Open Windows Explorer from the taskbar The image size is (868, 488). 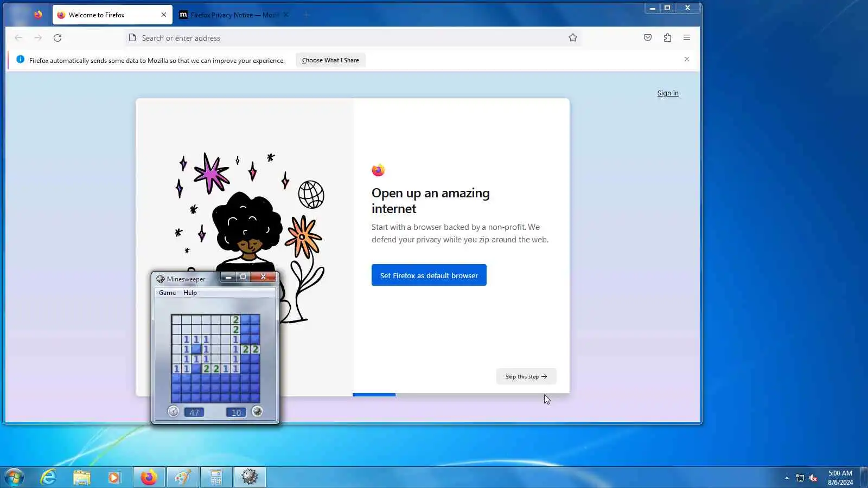81,477
